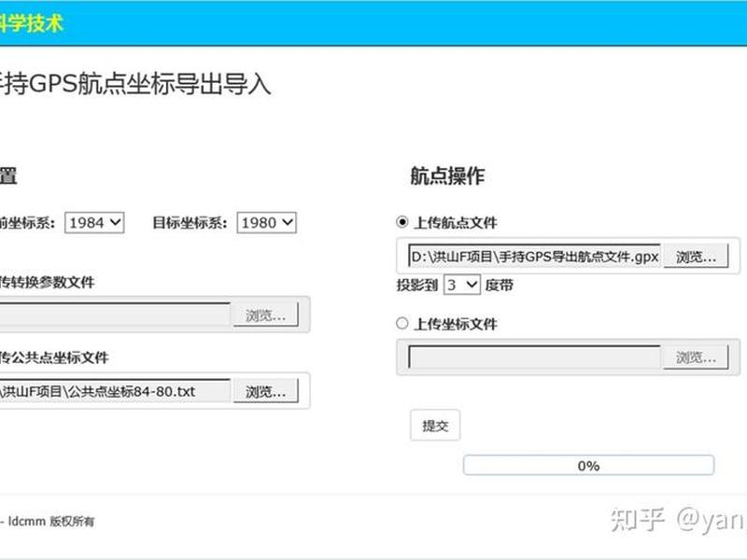Click the gpx waypoint file path field
Image resolution: width=747 pixels, height=560 pixels.
point(535,257)
